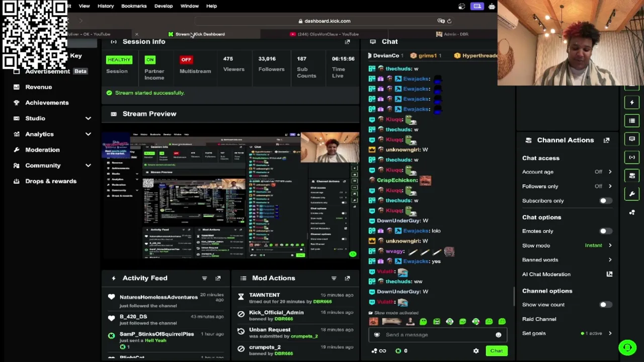The width and height of the screenshot is (644, 362).
Task: Click the first quick emote below chat
Action: (373, 322)
